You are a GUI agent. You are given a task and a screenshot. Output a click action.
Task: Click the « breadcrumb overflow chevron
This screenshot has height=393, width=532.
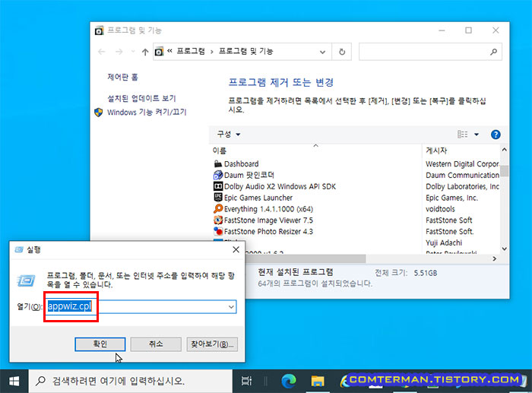(169, 51)
